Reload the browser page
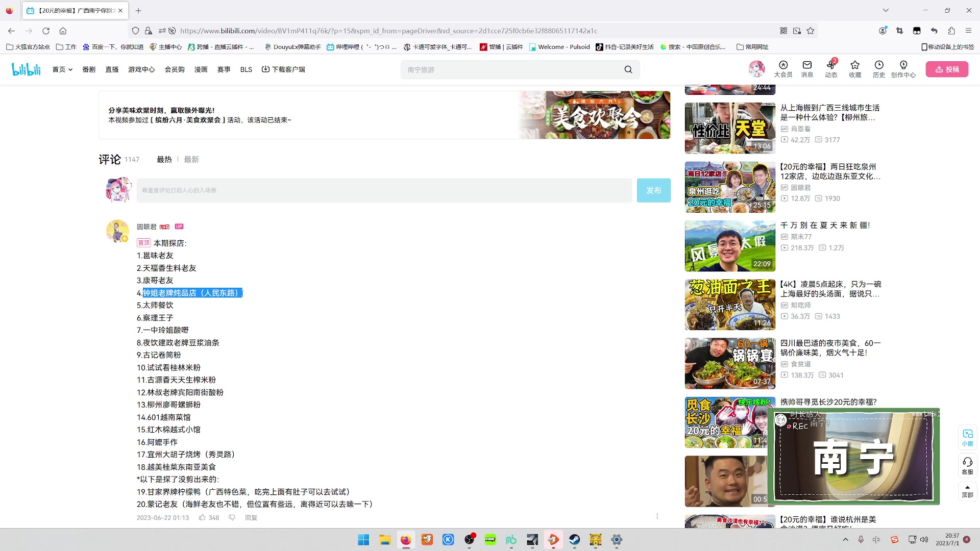Viewport: 980px width, 551px height. 46,31
